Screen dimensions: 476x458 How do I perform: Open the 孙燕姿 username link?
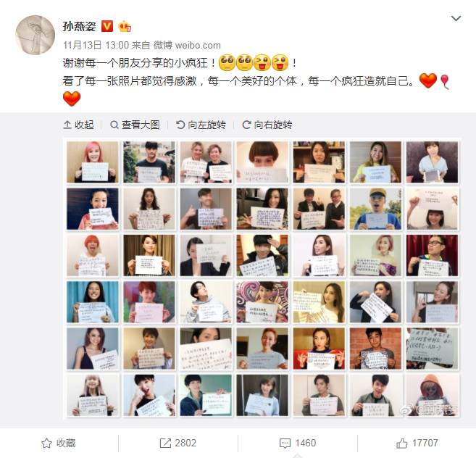click(79, 26)
